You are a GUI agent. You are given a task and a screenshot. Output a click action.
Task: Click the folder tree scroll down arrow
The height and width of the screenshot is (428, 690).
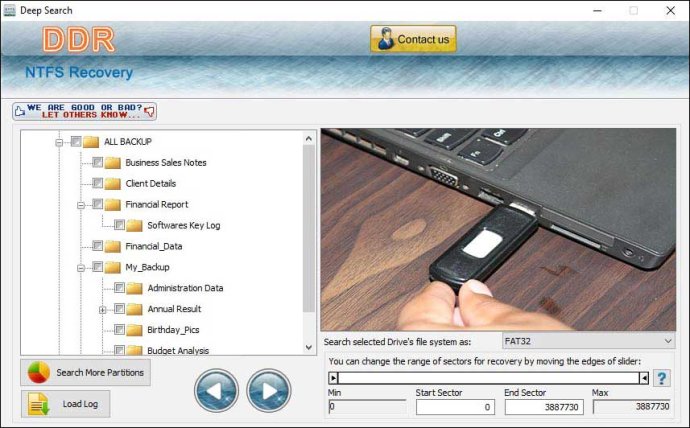click(309, 348)
